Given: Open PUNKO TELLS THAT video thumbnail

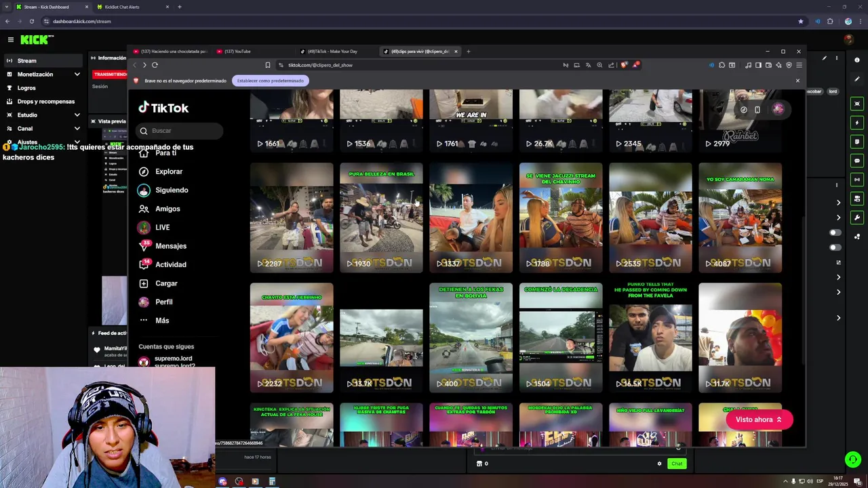Looking at the screenshot, I should pos(650,338).
